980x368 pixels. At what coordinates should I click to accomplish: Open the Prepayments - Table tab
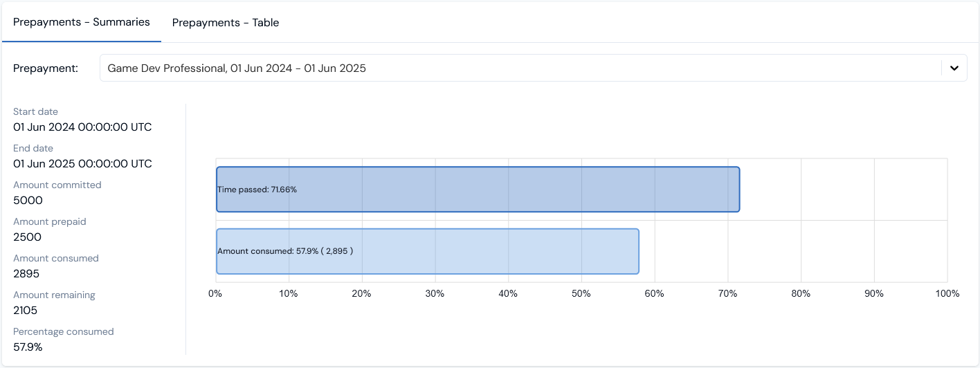click(226, 22)
